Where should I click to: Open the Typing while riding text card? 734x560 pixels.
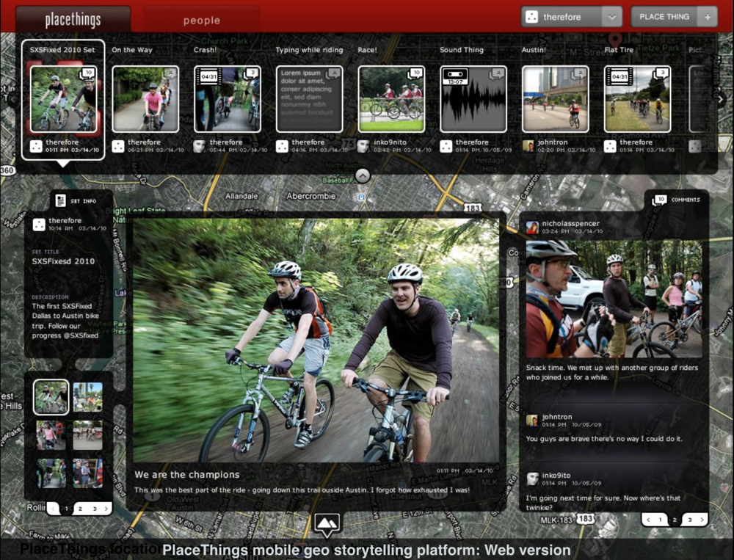(x=310, y=99)
